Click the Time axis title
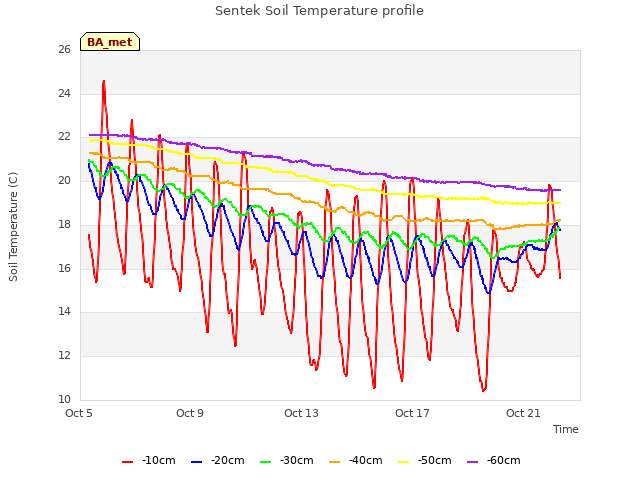The height and width of the screenshot is (480, 640). (565, 429)
